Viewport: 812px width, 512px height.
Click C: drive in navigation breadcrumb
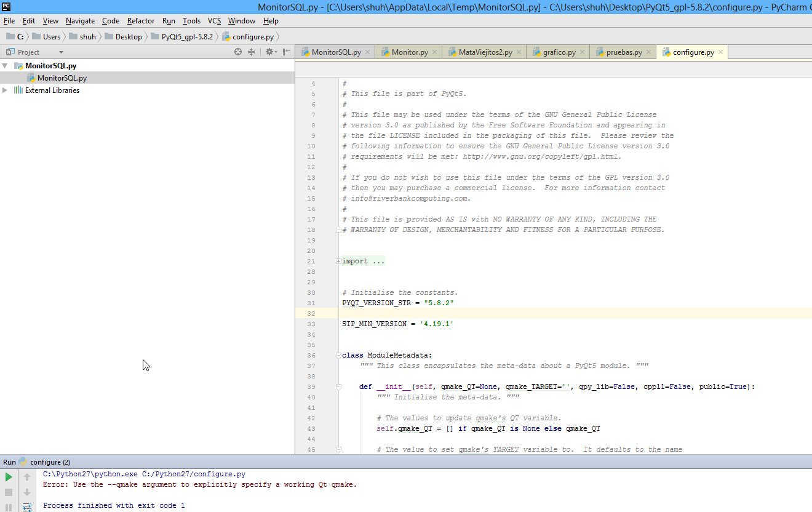pyautogui.click(x=15, y=37)
